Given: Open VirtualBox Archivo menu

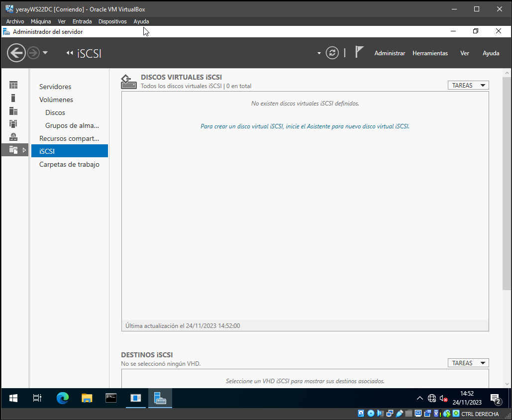Looking at the screenshot, I should tap(15, 21).
